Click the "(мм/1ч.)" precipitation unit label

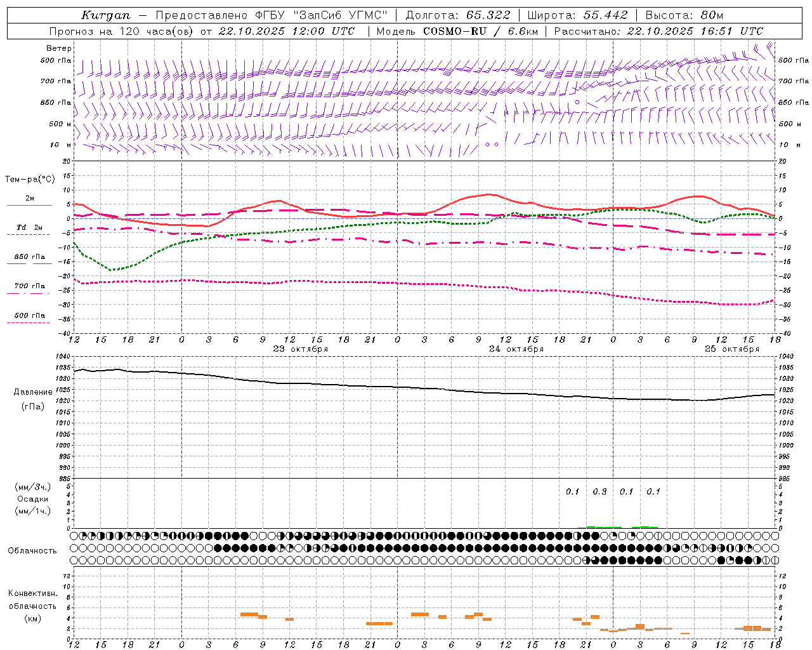click(33, 511)
